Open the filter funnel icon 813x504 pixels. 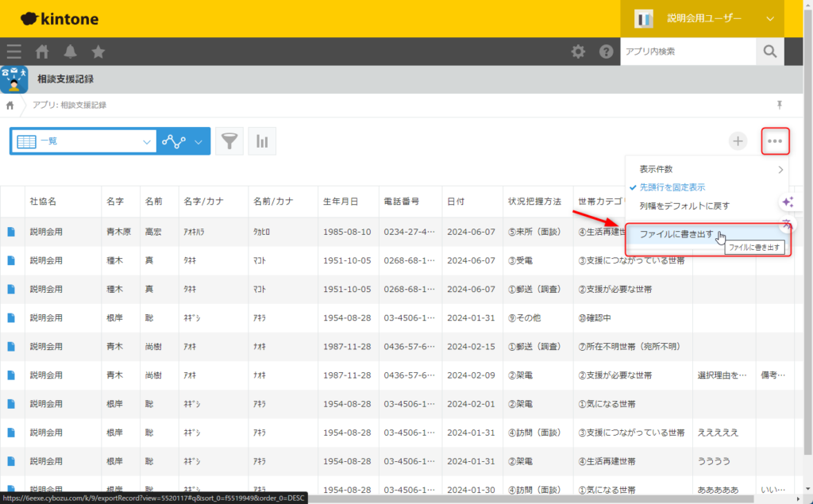(x=229, y=141)
